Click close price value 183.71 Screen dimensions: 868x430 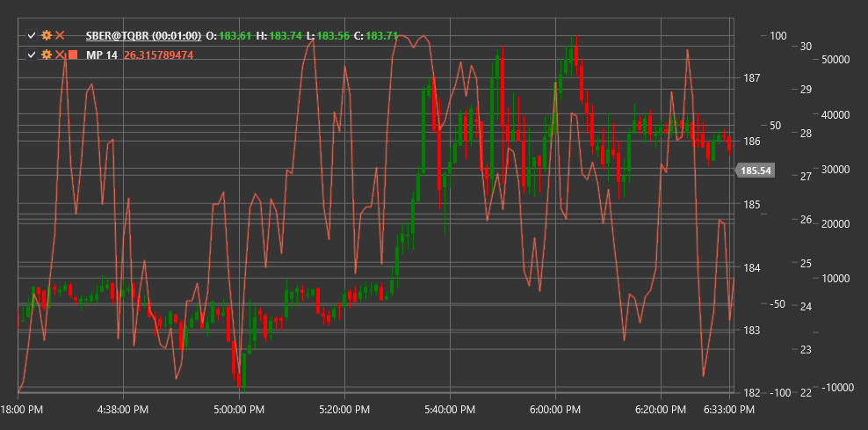point(382,36)
